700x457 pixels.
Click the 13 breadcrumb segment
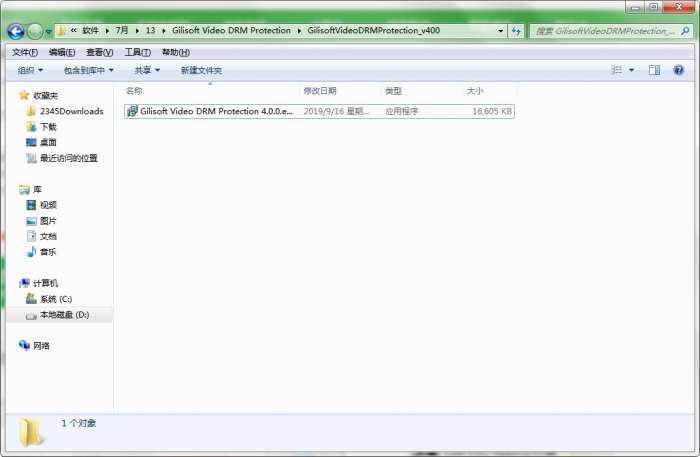point(150,30)
